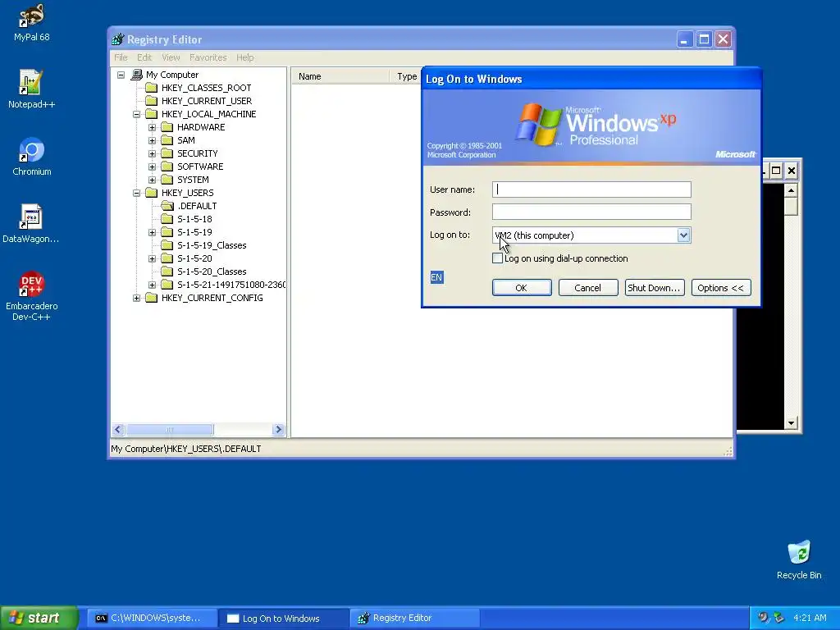Viewport: 840px width, 630px height.
Task: Select the SECURITY key folder icon
Action: [x=167, y=153]
